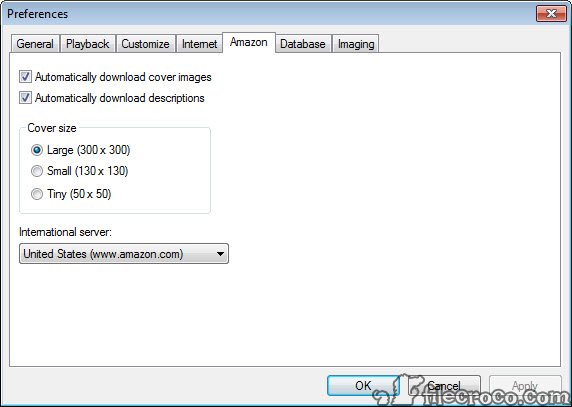Choose Small (130 x 130) cover size
The image size is (572, 407).
click(x=37, y=171)
